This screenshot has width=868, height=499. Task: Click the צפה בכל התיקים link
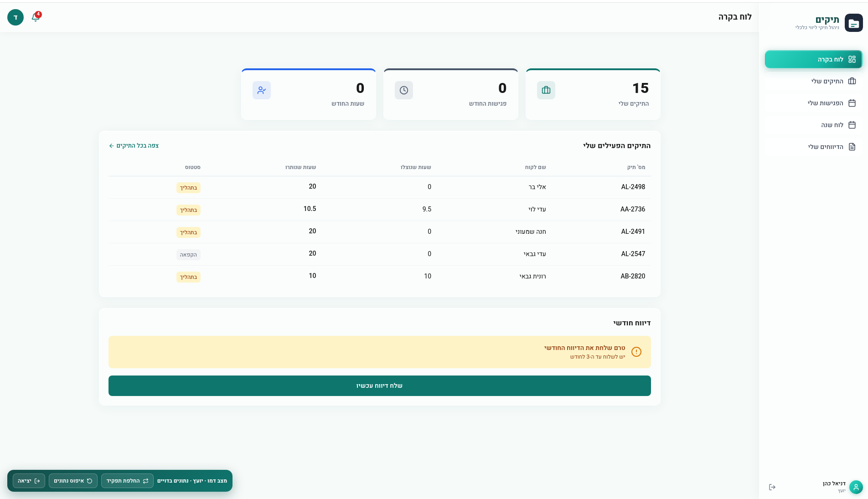(x=134, y=145)
